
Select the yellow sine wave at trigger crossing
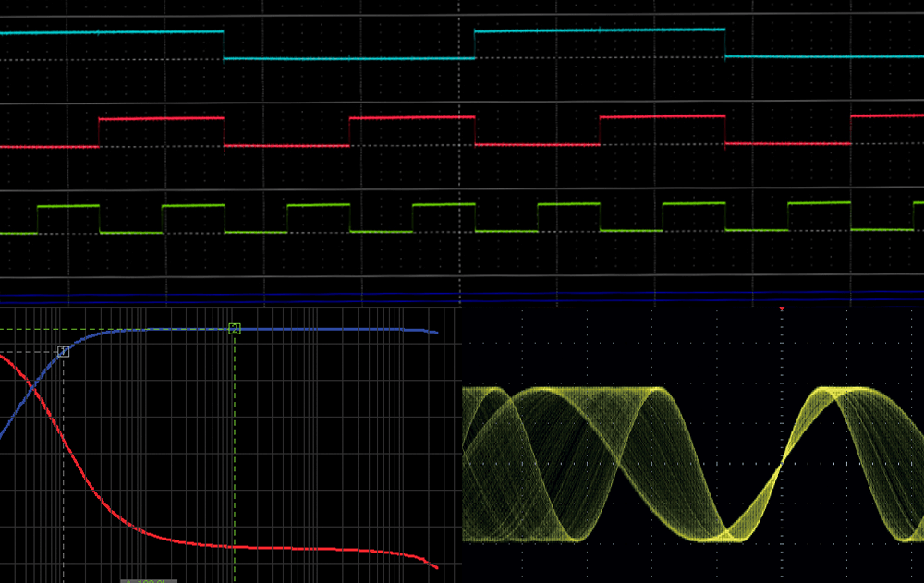(x=782, y=464)
